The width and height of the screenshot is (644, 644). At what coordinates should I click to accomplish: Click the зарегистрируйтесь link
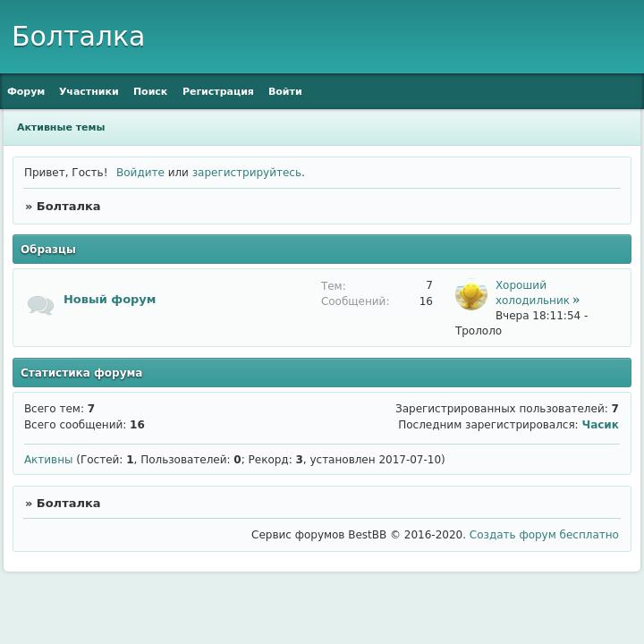(x=247, y=173)
